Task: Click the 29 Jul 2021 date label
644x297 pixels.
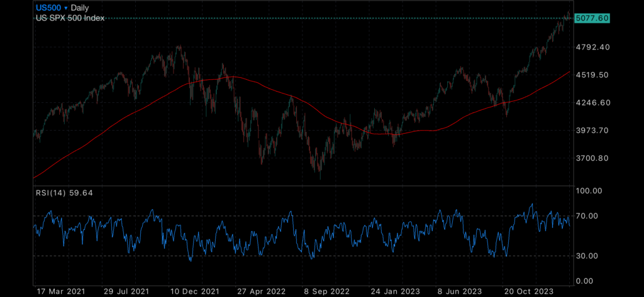Action: click(x=126, y=291)
